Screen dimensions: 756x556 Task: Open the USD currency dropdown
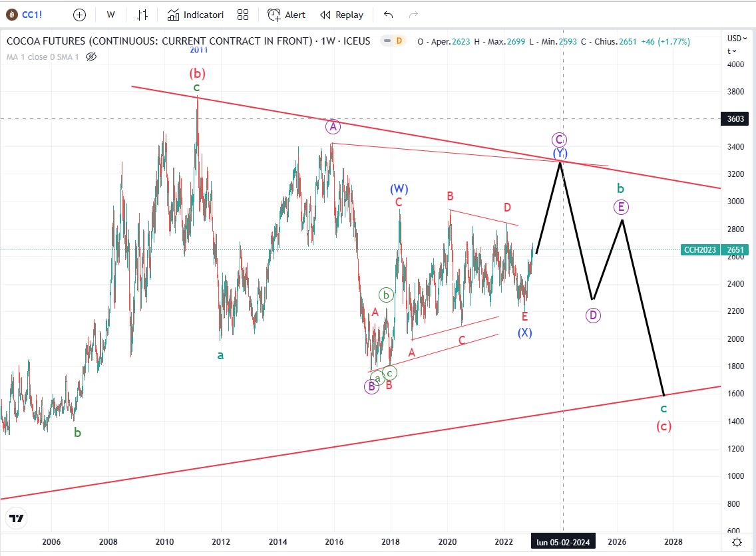pos(737,38)
